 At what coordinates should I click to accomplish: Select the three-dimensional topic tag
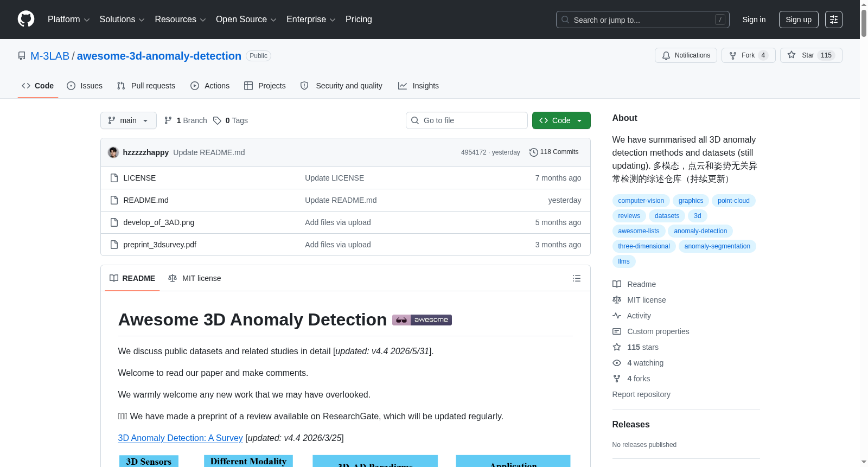(644, 246)
